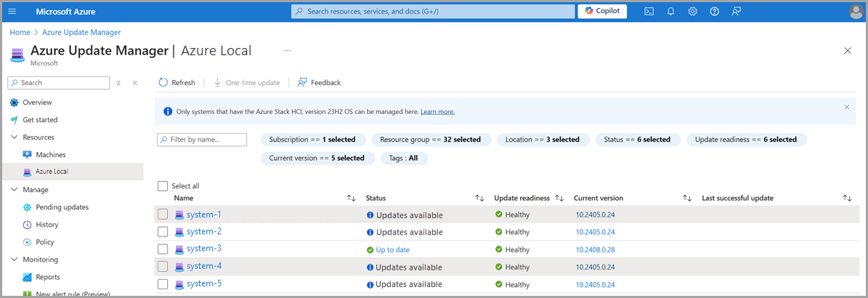Collapse the sidebar with double chevron

click(x=134, y=83)
